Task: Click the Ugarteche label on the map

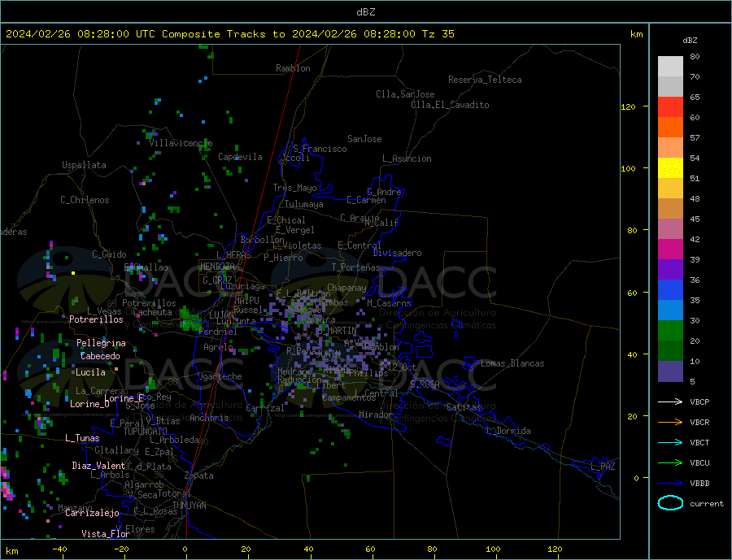Action: tap(220, 376)
